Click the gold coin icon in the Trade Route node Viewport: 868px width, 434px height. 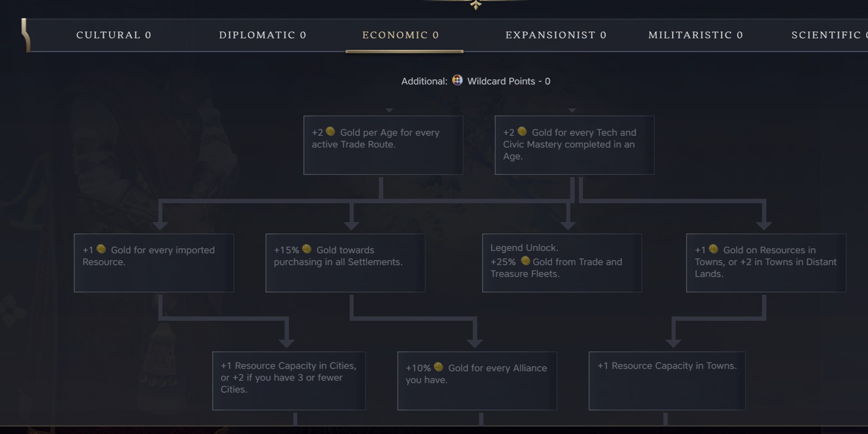[330, 132]
